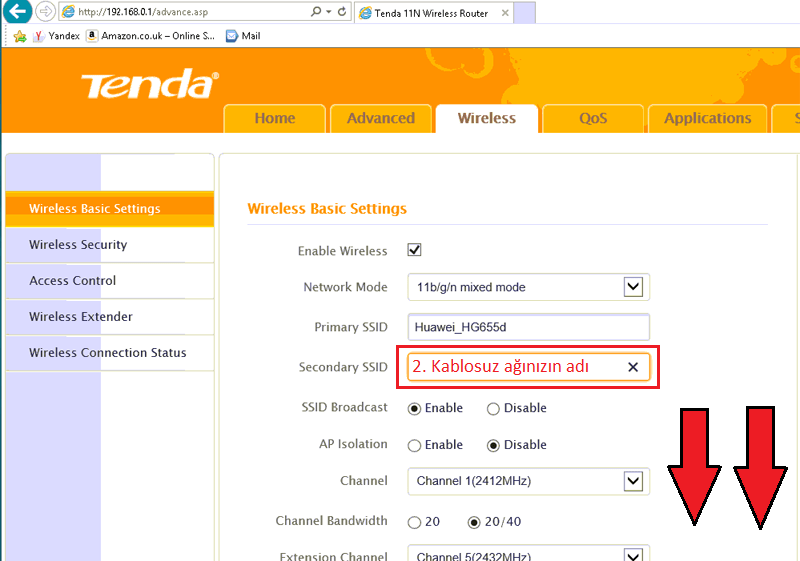This screenshot has width=800, height=561.
Task: Select 20/40 Channel Bandwidth
Action: (x=474, y=522)
